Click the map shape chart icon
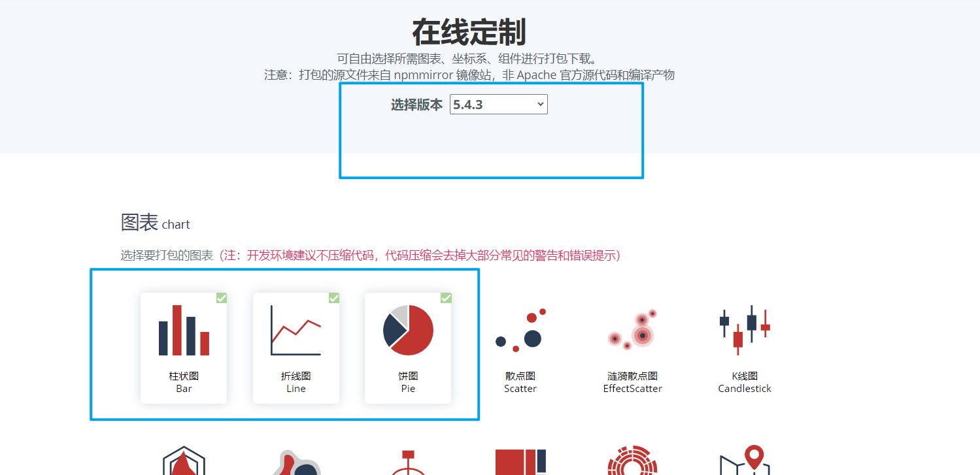This screenshot has width=980, height=475. click(x=296, y=461)
